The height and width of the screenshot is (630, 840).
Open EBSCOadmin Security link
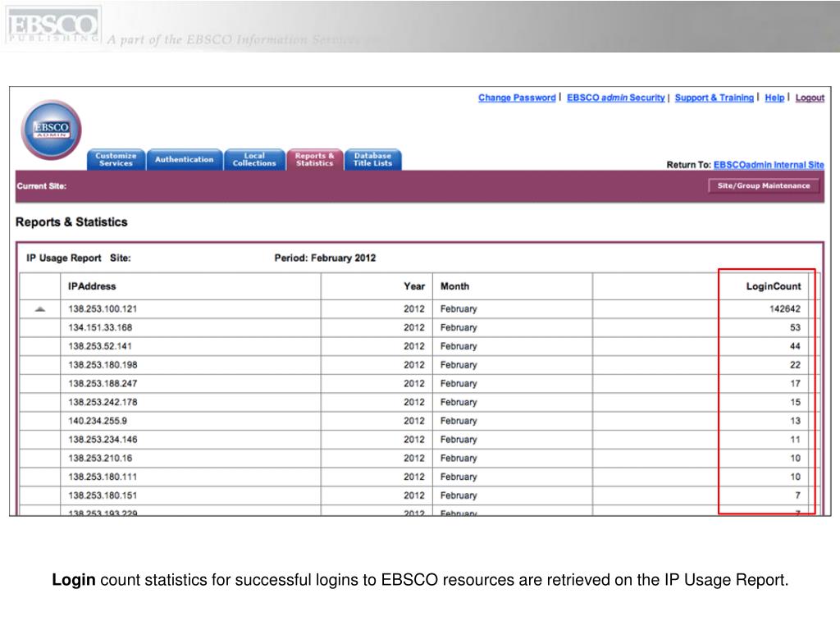coord(615,98)
